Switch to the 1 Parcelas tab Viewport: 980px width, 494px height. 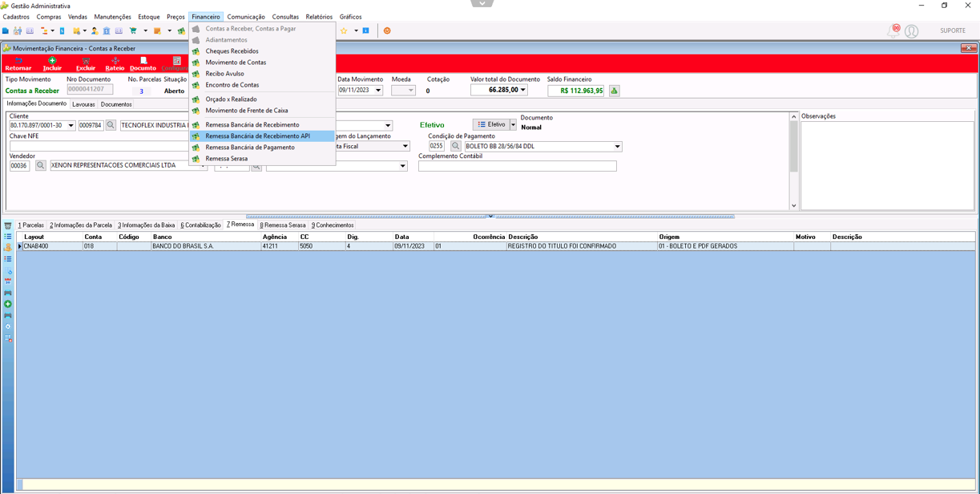31,225
